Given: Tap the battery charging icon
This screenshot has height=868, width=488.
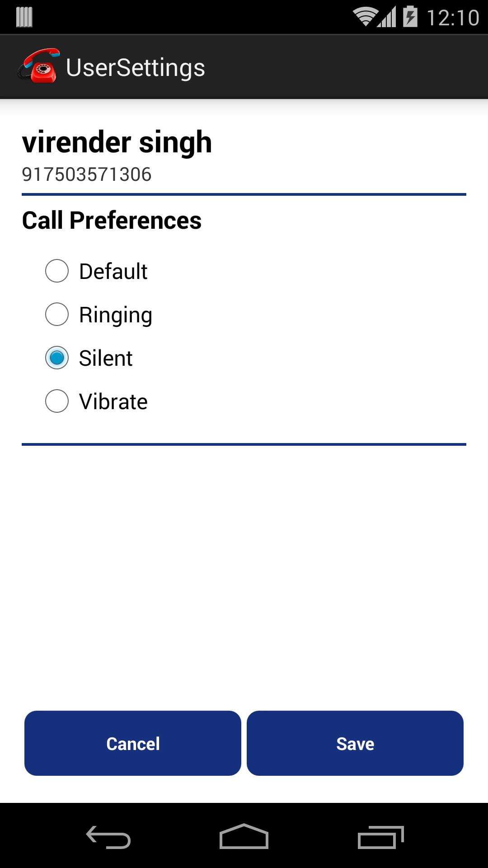Looking at the screenshot, I should pos(410,17).
